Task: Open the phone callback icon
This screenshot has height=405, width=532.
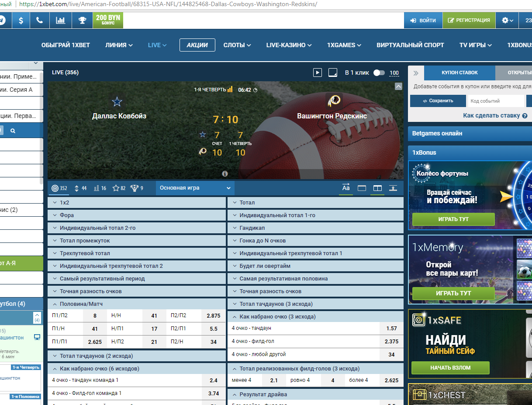Action: coord(40,20)
